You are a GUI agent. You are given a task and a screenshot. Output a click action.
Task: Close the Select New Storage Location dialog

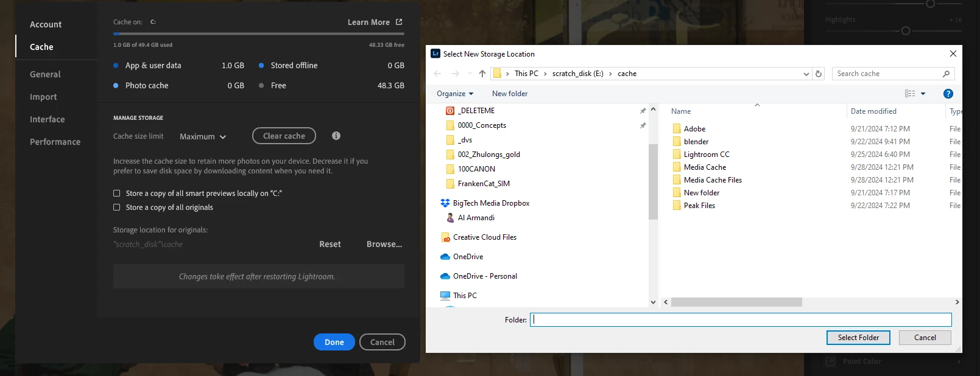point(953,54)
